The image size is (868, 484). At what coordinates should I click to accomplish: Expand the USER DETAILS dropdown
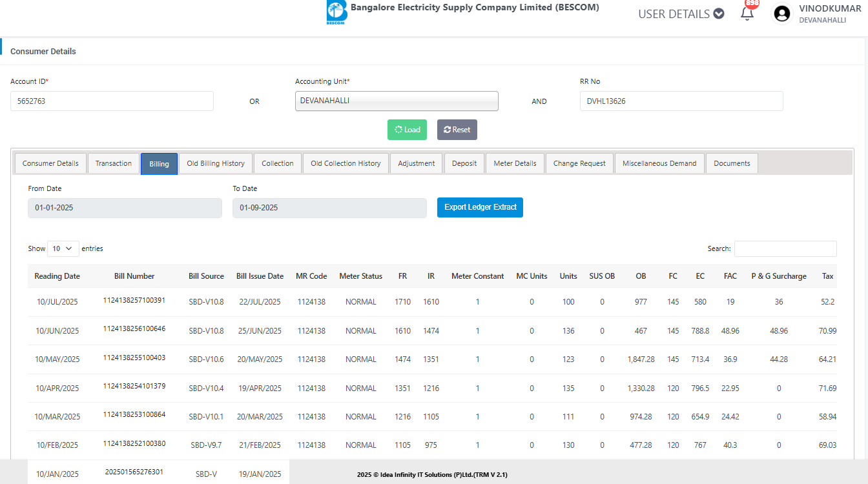click(681, 14)
